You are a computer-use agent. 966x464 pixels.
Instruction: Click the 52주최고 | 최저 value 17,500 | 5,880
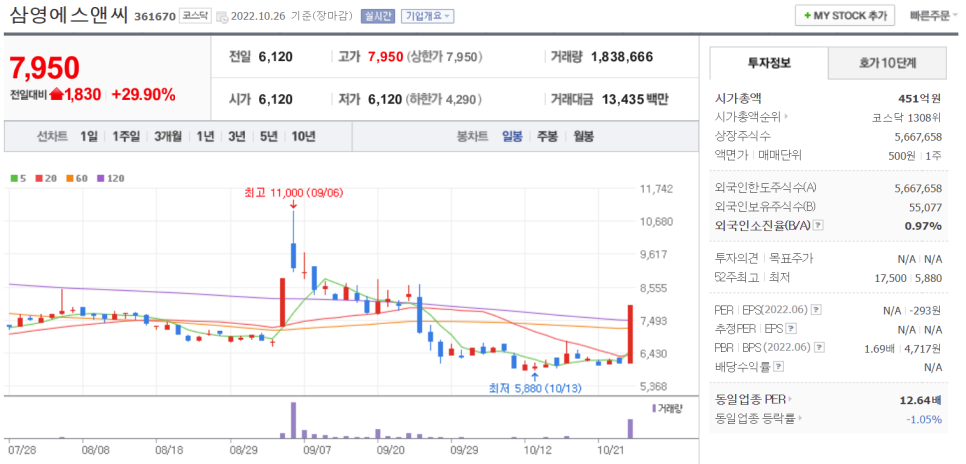click(x=908, y=278)
